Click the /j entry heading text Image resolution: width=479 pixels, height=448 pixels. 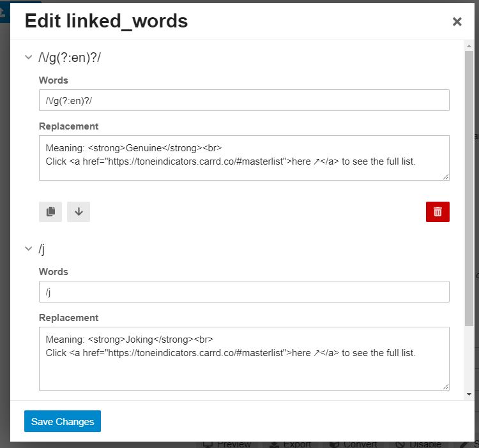click(42, 249)
